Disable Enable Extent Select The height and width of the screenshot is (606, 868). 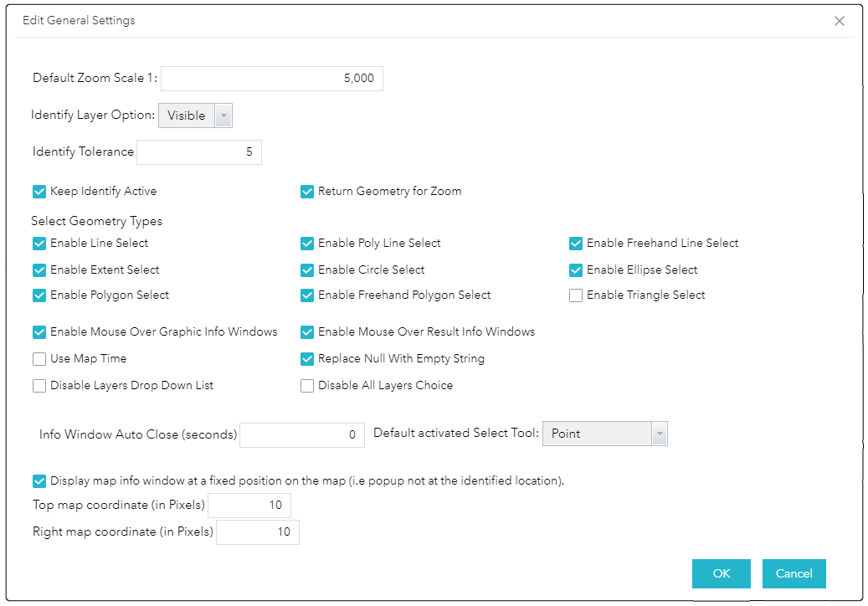[x=39, y=270]
